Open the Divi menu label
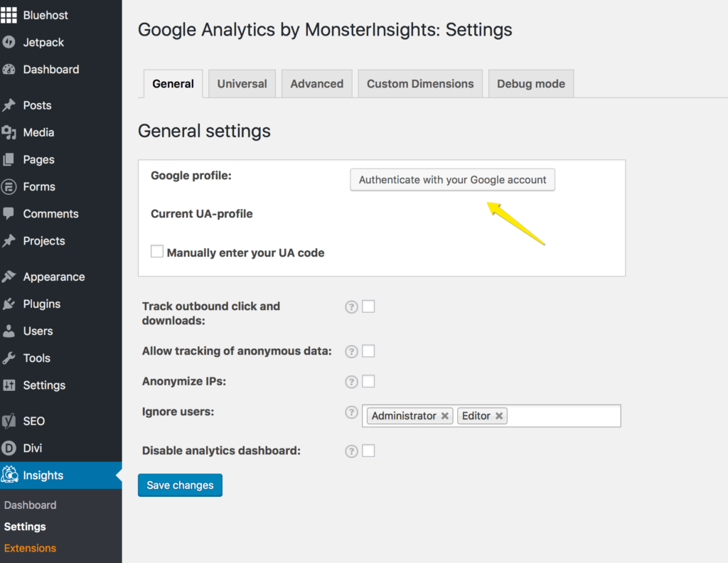728x563 pixels. (x=33, y=448)
